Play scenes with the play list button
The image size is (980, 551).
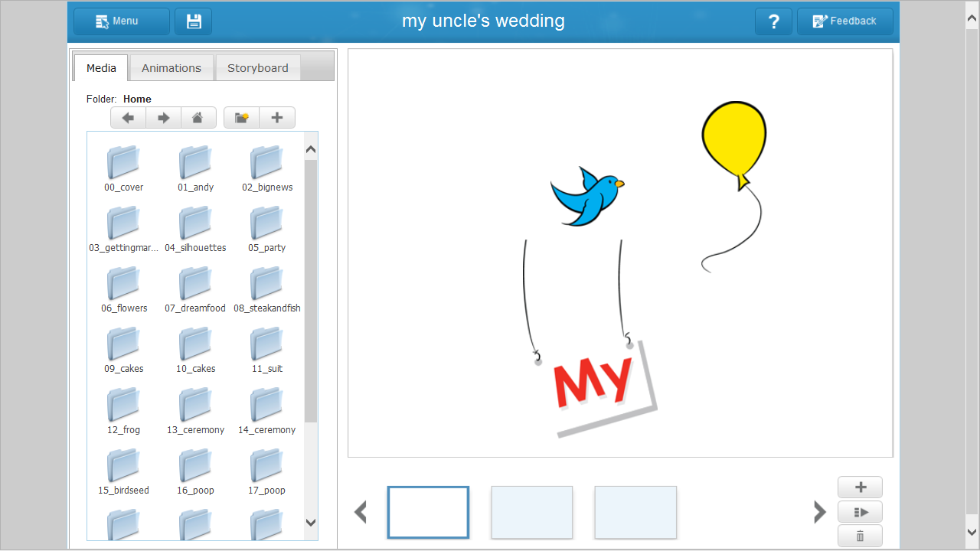click(860, 512)
